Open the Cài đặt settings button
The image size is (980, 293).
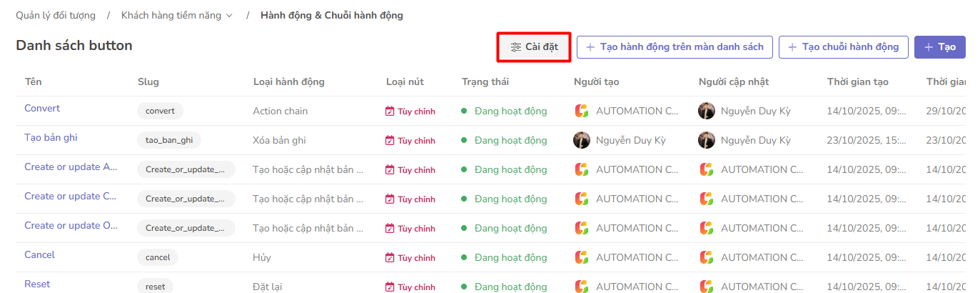click(x=533, y=47)
